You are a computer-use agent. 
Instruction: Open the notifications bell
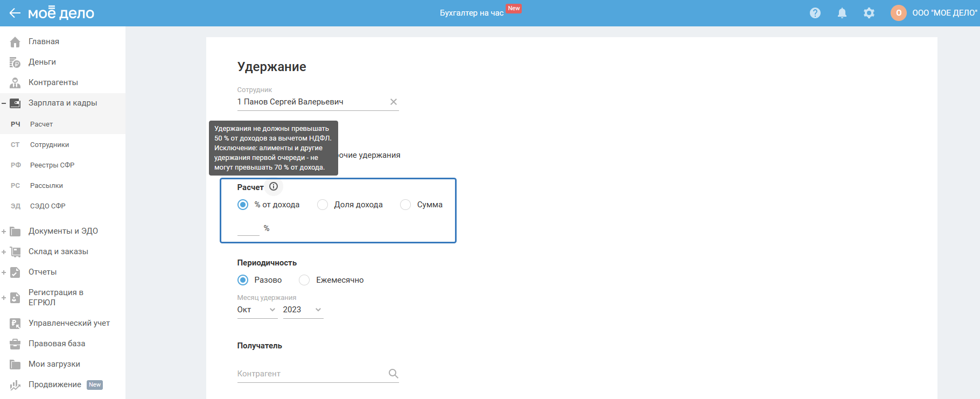(x=842, y=13)
